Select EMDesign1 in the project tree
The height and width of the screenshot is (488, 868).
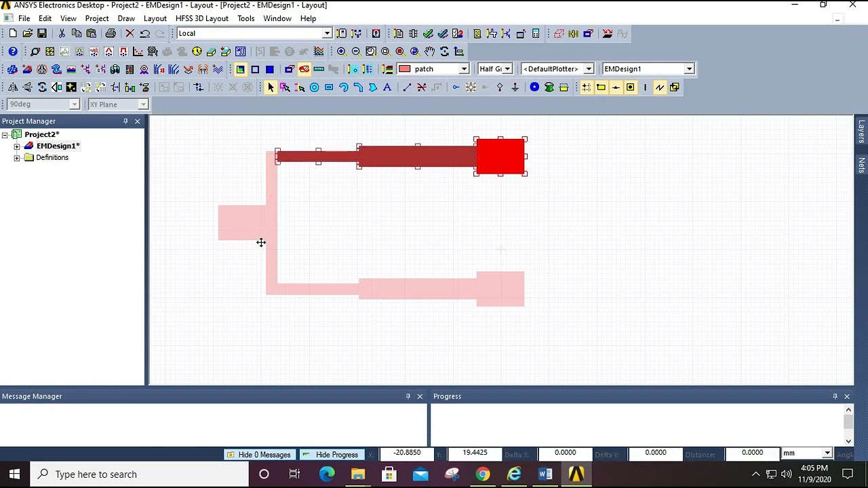pos(58,146)
